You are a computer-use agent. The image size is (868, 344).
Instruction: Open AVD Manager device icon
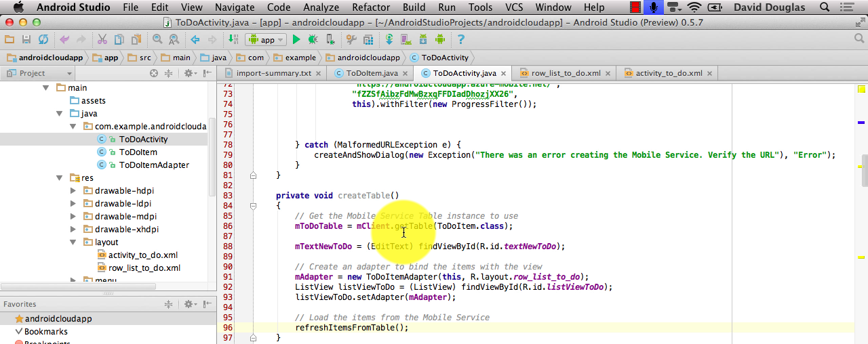(406, 40)
